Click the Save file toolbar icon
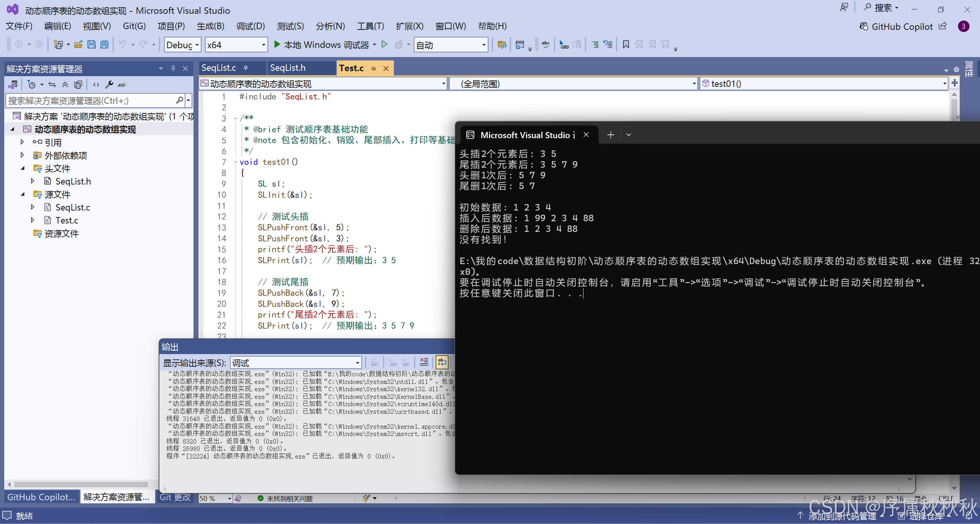 point(91,45)
